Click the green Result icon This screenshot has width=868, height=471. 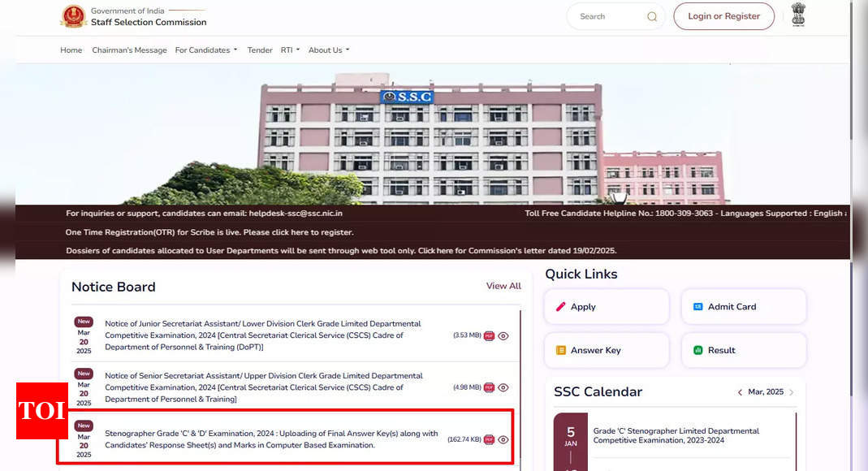(698, 350)
